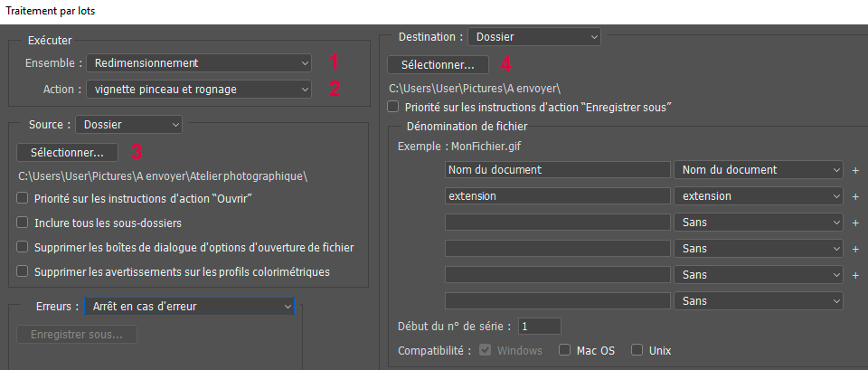Check the Mac OS compatibility box

[565, 350]
